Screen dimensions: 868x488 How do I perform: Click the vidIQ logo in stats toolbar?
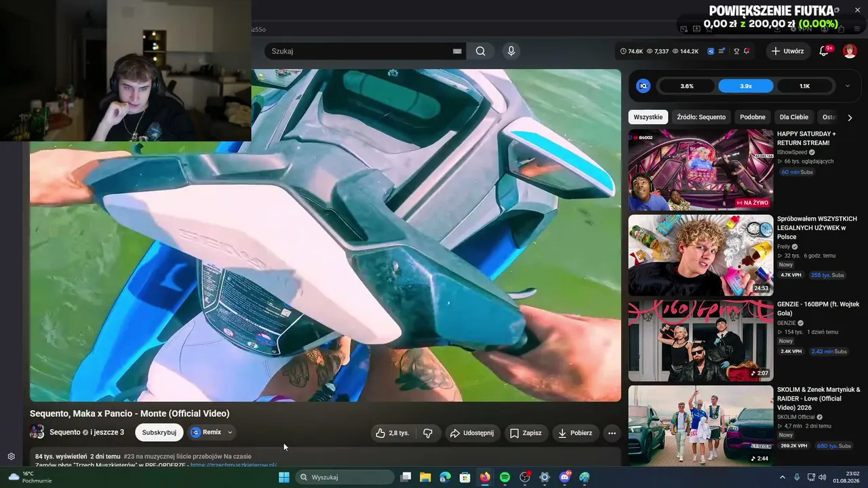coord(711,51)
